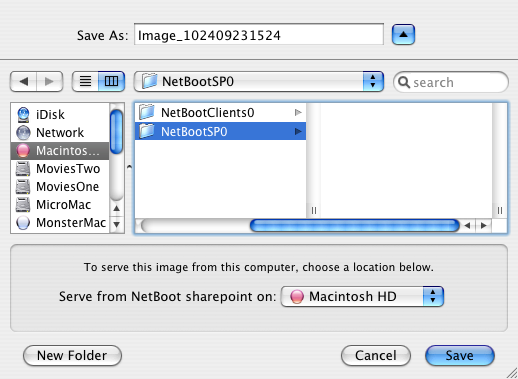Select the MonsterMac volume label
The image size is (518, 379).
coord(71,223)
